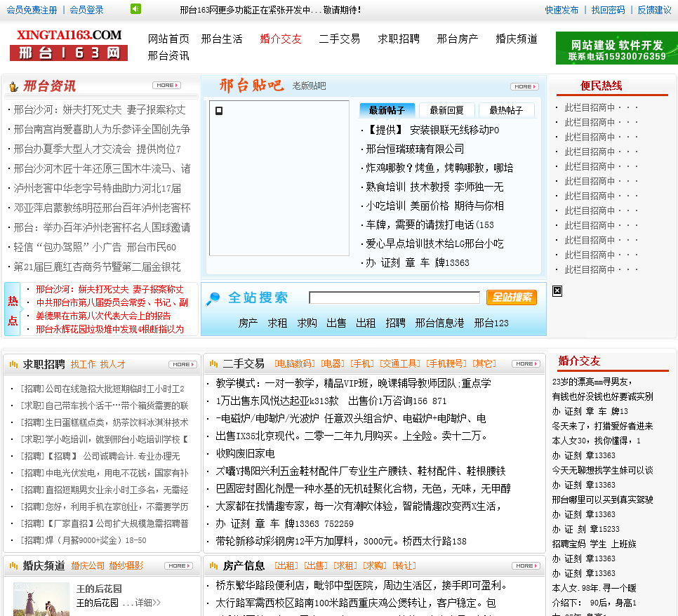Click 找人才 link next to 求职招聘

(x=113, y=364)
